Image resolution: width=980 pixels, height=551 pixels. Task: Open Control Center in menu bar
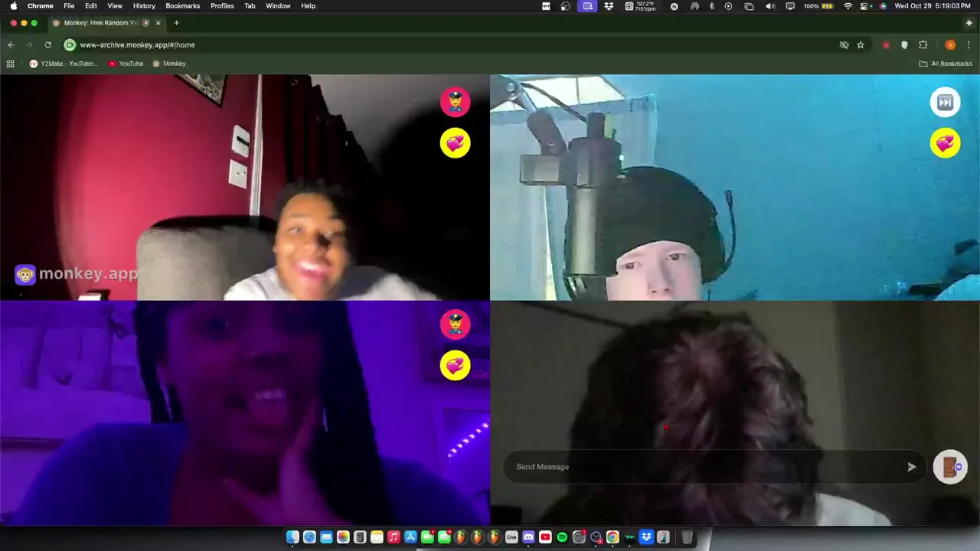[865, 6]
